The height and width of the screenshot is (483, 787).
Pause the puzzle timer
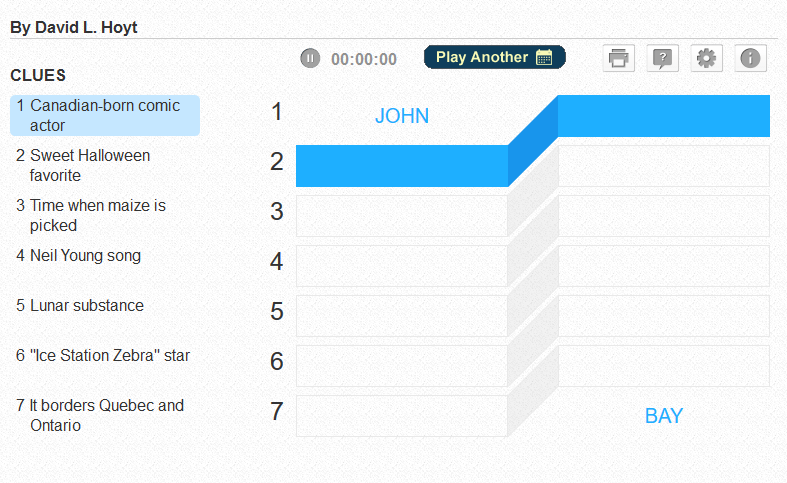[310, 58]
